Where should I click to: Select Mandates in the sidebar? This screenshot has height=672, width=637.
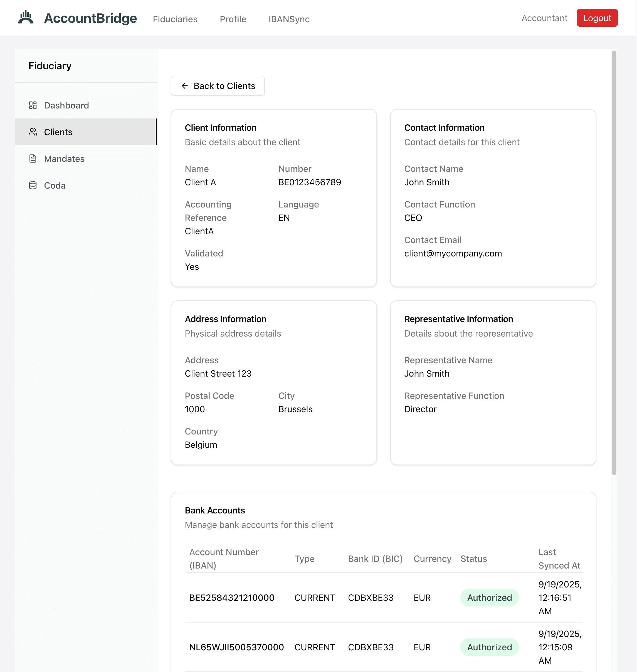pos(86,159)
